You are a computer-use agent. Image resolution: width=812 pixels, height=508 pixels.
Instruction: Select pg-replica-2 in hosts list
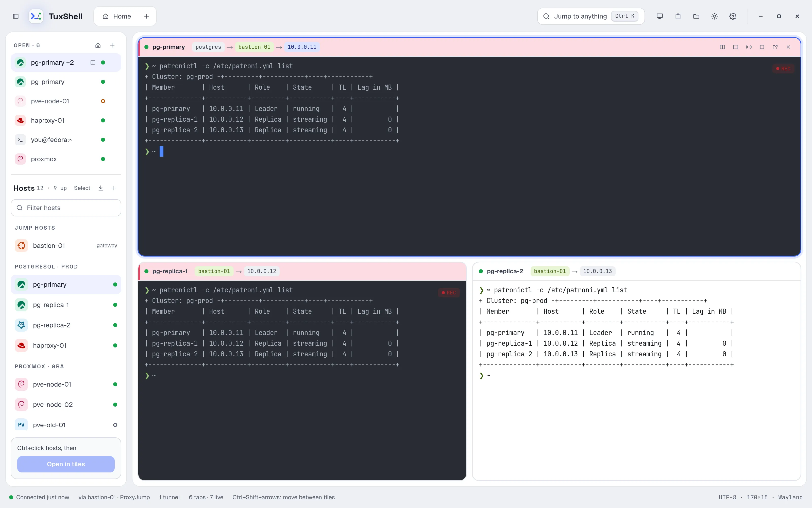pyautogui.click(x=66, y=325)
